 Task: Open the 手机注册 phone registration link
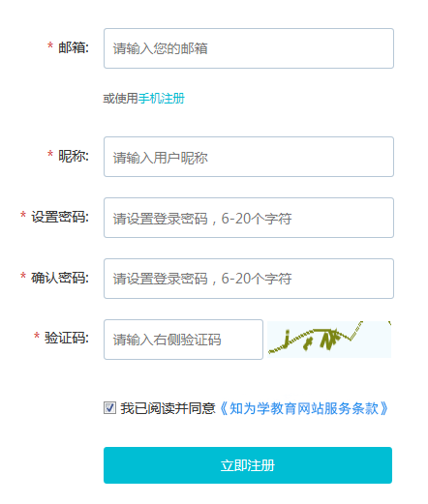click(162, 99)
